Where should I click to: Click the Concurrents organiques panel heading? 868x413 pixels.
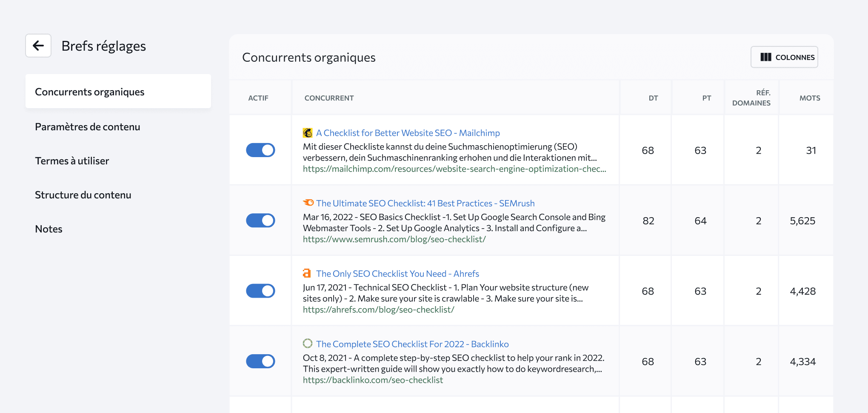coord(309,57)
